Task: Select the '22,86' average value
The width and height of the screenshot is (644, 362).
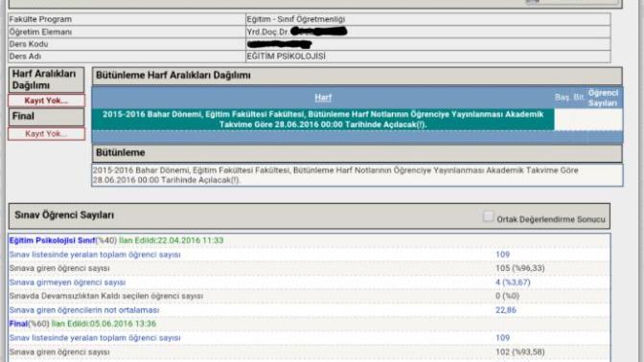Action: (506, 310)
